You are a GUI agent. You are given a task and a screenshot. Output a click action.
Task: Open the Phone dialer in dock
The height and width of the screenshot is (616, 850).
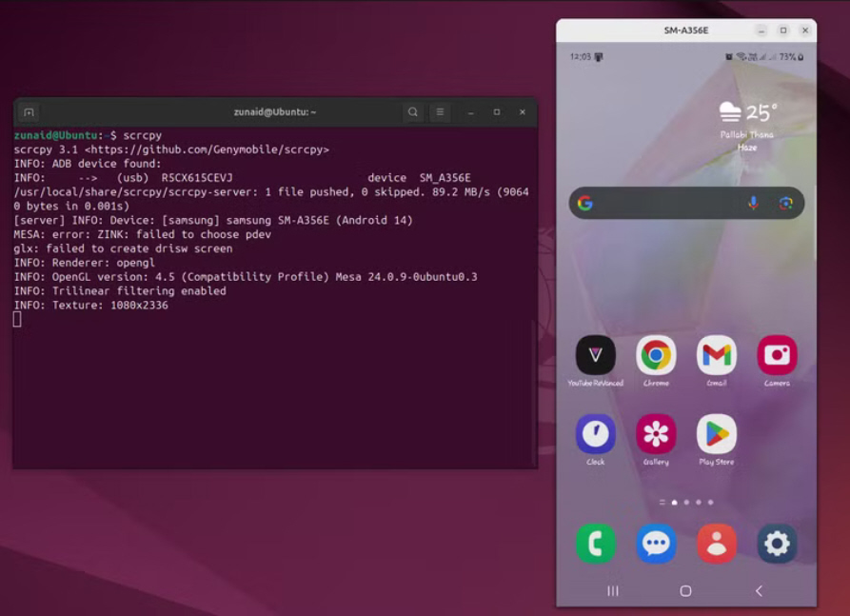click(x=595, y=544)
